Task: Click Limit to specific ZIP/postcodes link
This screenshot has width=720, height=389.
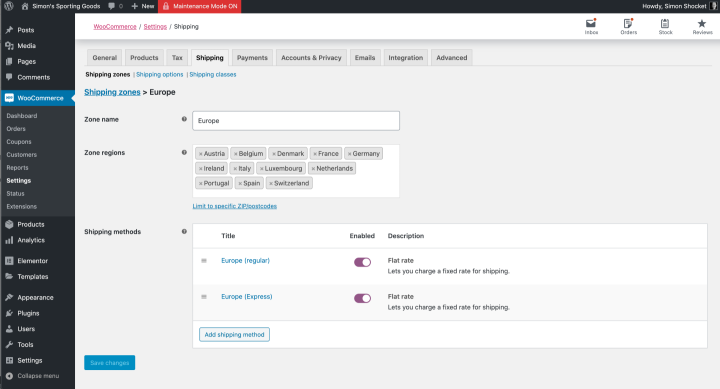Action: (235, 206)
